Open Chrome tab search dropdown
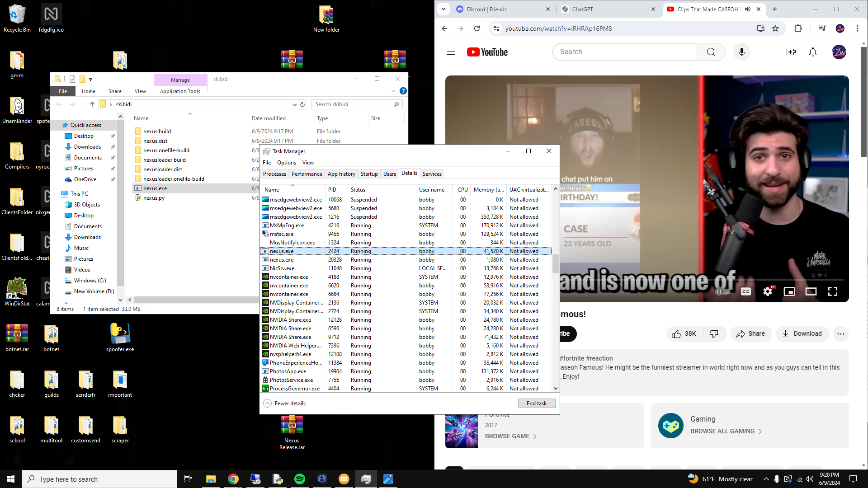Screen dimensions: 868x488 [x=443, y=9]
